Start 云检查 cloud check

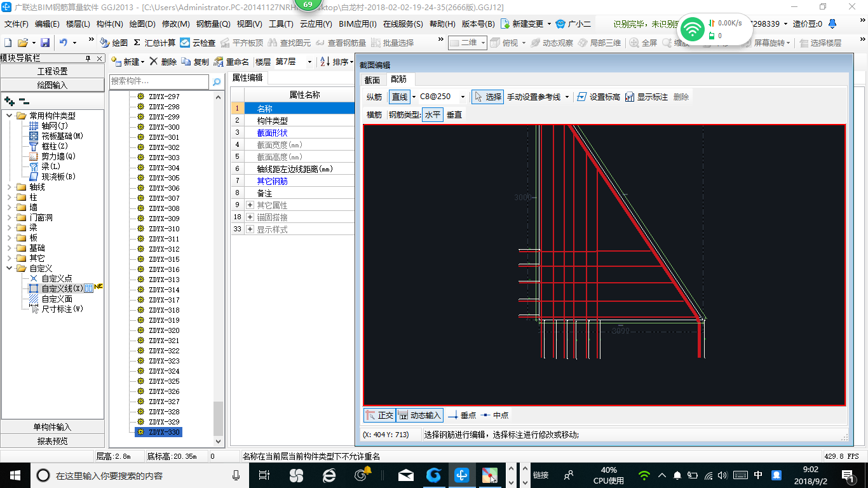pyautogui.click(x=198, y=43)
